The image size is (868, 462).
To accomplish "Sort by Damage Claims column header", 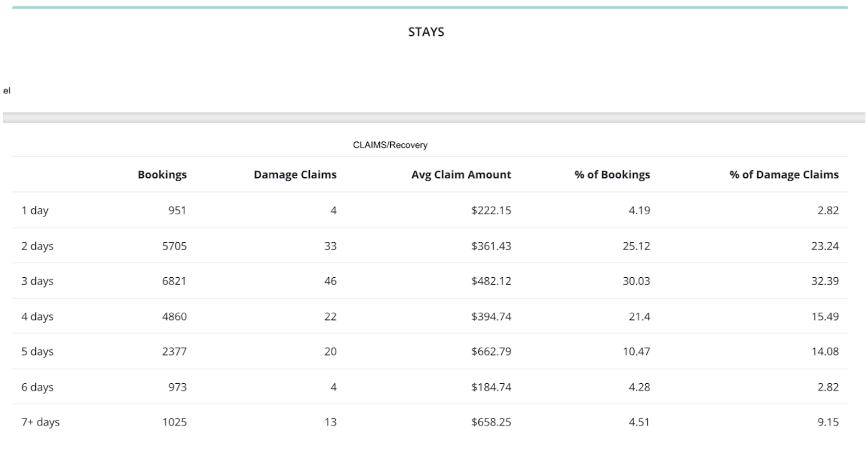I will coord(295,175).
